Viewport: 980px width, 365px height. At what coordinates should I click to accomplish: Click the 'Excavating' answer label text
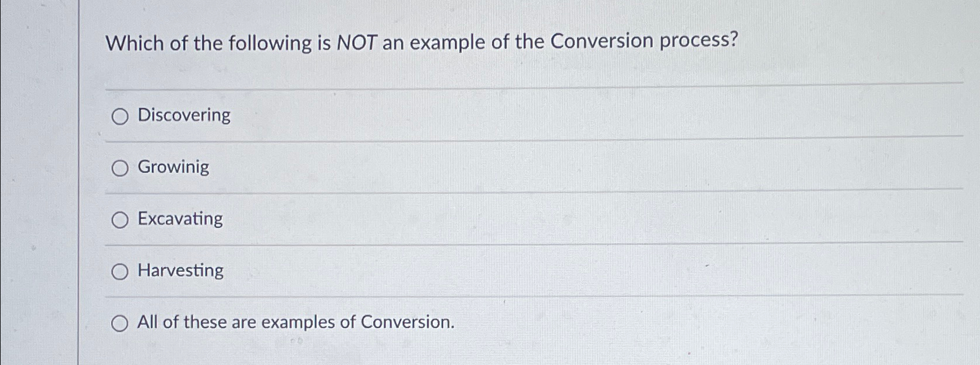[180, 219]
